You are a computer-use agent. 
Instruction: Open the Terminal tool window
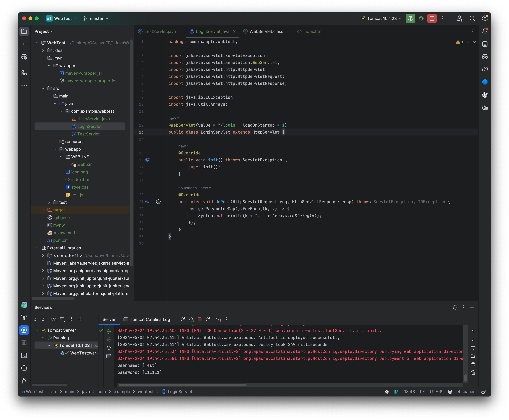click(x=24, y=355)
